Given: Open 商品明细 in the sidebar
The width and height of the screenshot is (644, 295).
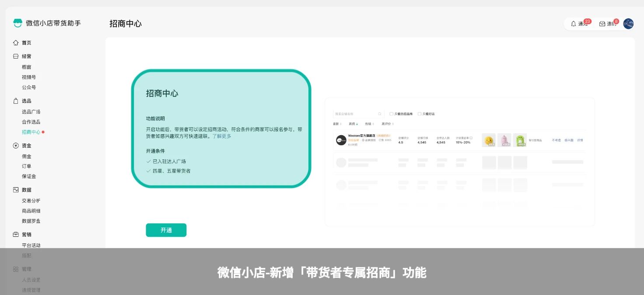Looking at the screenshot, I should click(x=31, y=211).
